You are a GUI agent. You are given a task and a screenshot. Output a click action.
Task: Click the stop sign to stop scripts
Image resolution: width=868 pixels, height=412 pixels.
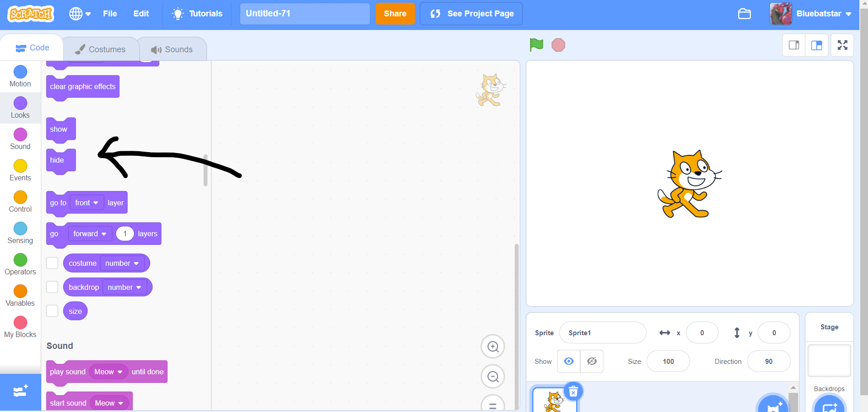pos(558,45)
